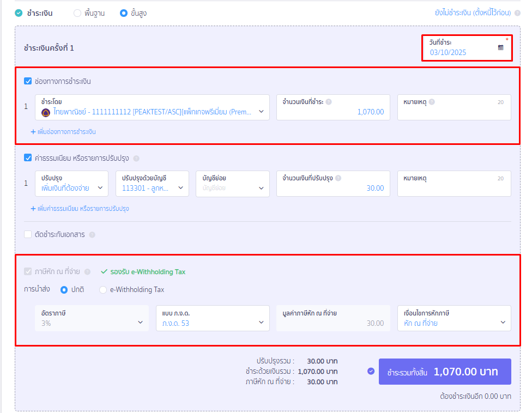Viewport: 532px width, 413px height.
Task: Click the payment channel หมายเหตุ field
Action: tap(454, 112)
